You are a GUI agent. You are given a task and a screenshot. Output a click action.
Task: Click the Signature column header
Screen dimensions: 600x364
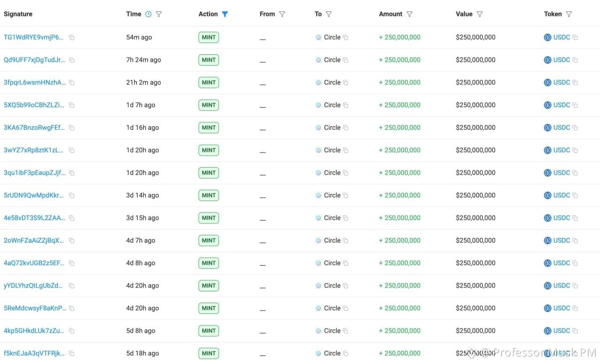[18, 14]
